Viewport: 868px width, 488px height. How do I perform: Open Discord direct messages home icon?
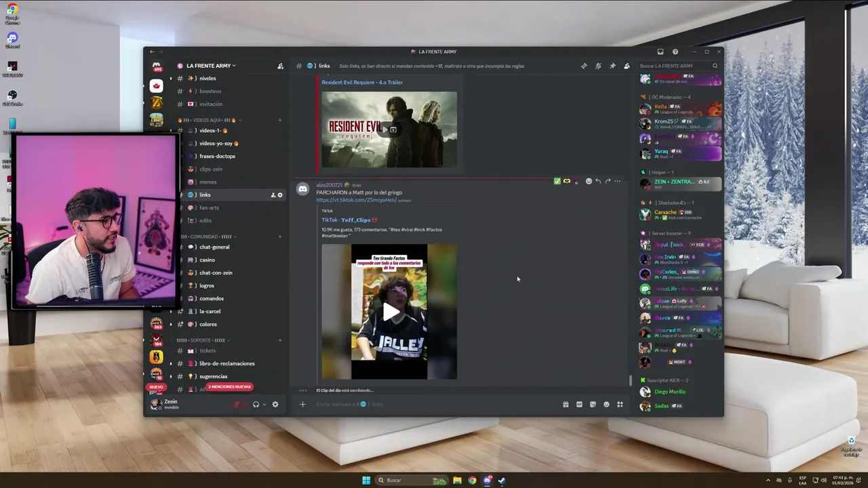[157, 66]
